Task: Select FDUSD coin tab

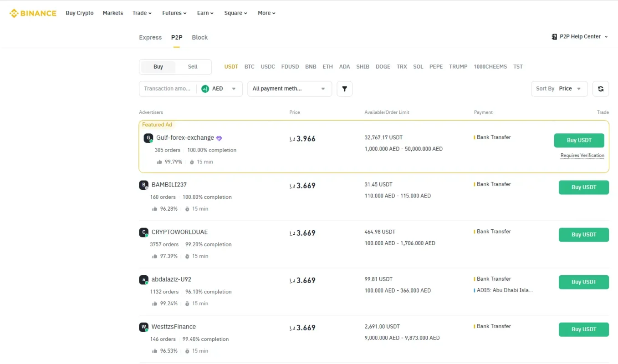Action: click(x=290, y=67)
